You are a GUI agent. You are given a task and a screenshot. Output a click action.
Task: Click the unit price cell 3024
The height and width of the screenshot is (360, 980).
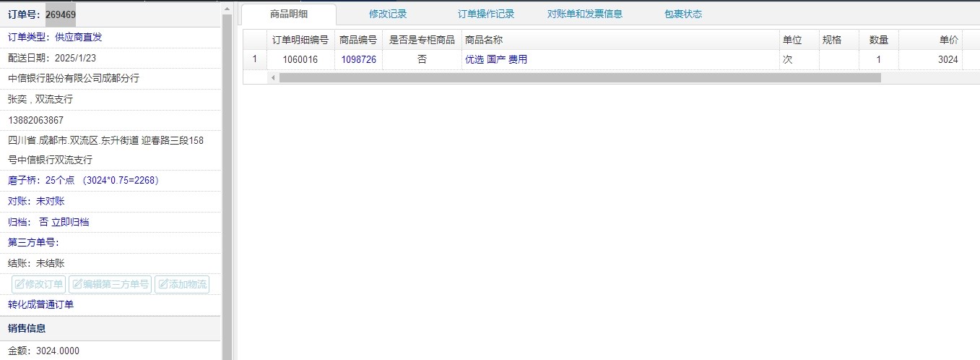tap(930, 60)
